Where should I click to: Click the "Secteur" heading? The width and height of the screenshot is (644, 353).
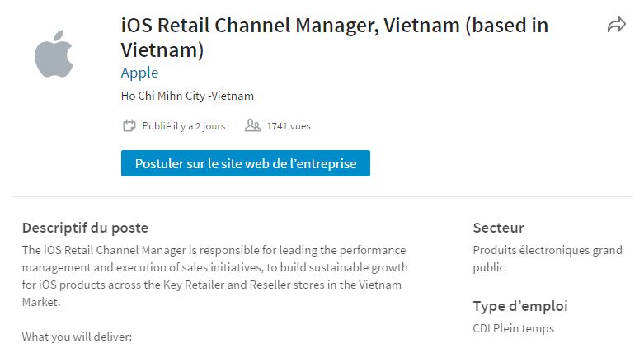click(x=498, y=228)
